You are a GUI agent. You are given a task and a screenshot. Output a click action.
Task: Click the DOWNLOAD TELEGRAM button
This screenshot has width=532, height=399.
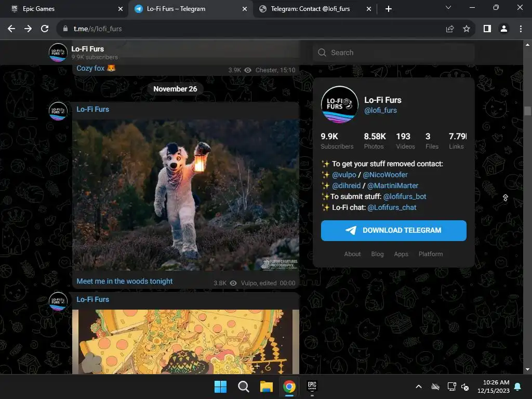click(394, 231)
